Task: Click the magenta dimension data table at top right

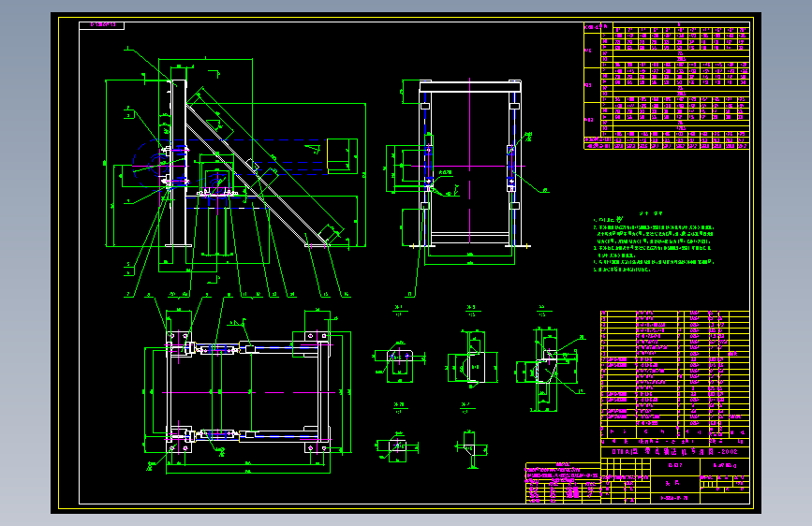Action: click(667, 86)
